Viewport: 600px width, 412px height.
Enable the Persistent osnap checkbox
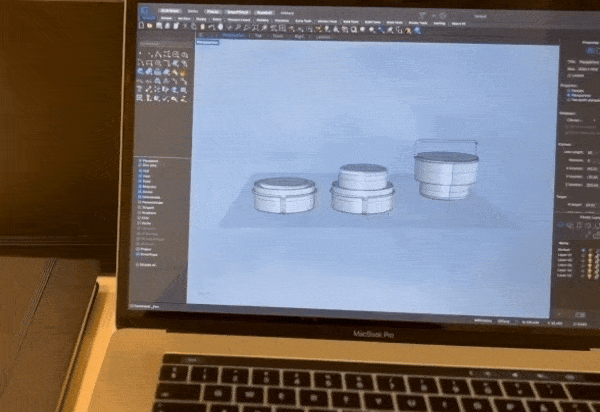(140, 161)
